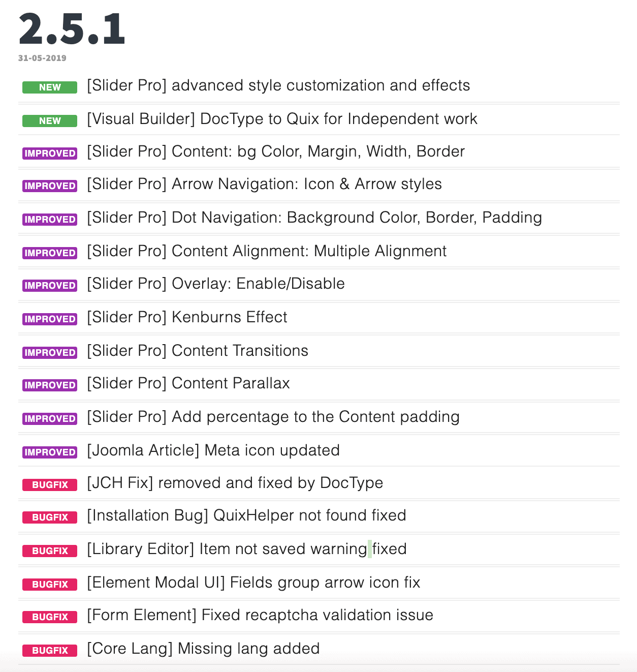The width and height of the screenshot is (637, 672).
Task: Click the IMPROVED badge for Joomla Article entry
Action: tap(50, 452)
